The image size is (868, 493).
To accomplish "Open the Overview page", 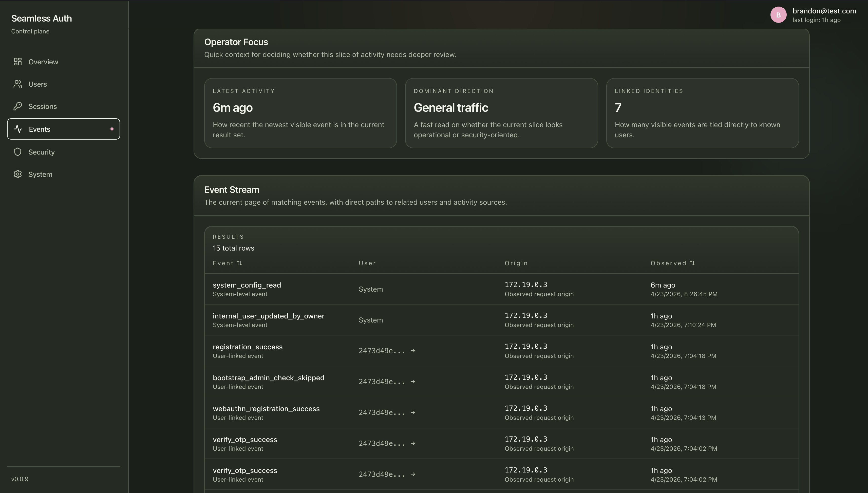I will coord(64,62).
